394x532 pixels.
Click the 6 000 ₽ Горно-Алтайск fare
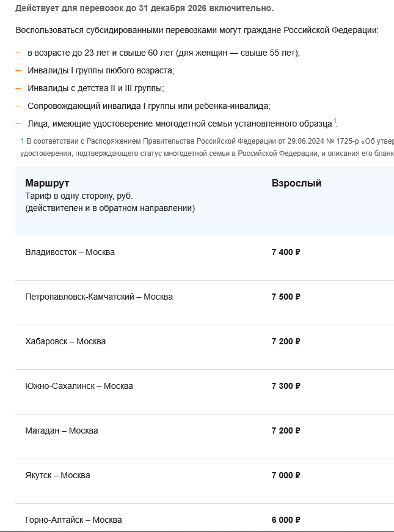point(286,520)
